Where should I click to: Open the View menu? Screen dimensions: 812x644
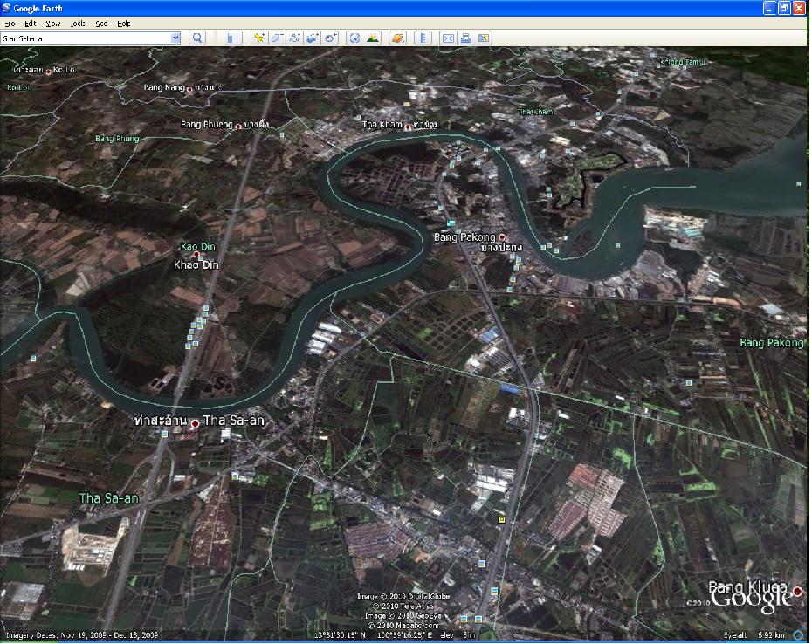click(x=52, y=24)
